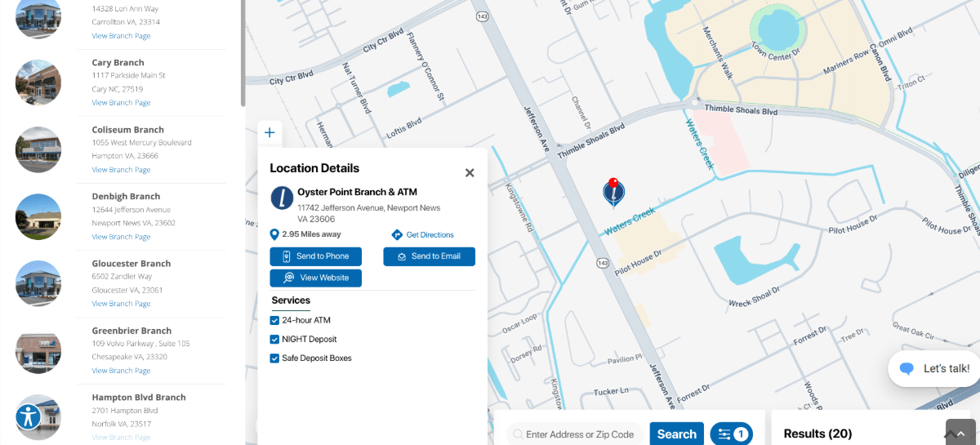Screen dimensions: 980x445
Task: Click the Gloucester Branch photo thumbnail
Action: 38,283
